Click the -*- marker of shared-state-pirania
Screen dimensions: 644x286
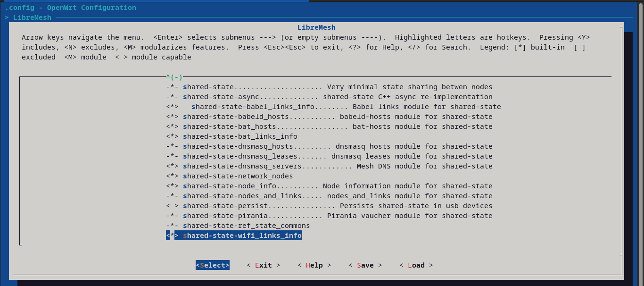[x=172, y=216]
